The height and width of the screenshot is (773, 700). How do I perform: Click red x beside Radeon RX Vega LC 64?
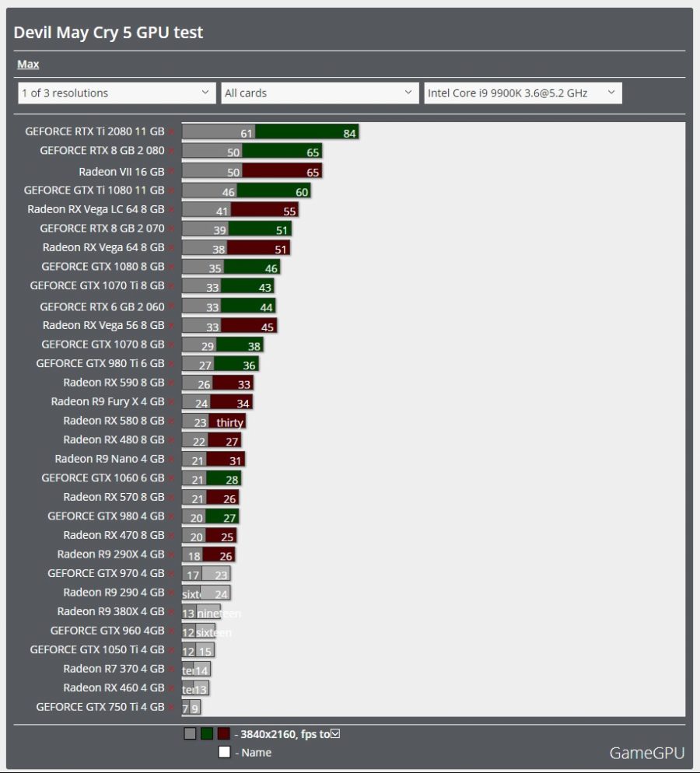tap(172, 209)
